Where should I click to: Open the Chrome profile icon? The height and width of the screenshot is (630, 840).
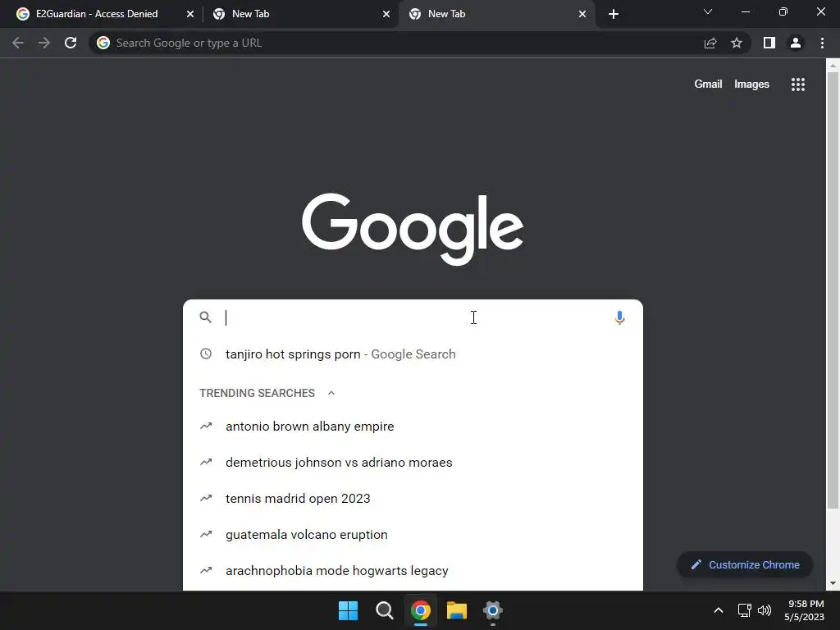(796, 43)
